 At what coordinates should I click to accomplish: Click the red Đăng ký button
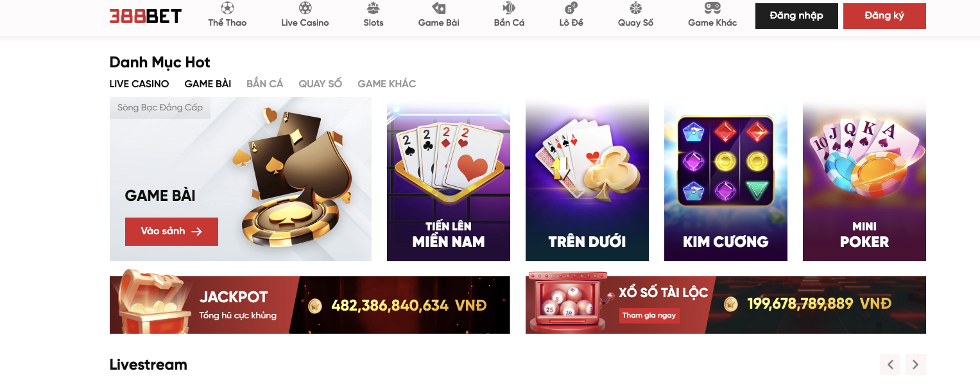point(884,16)
